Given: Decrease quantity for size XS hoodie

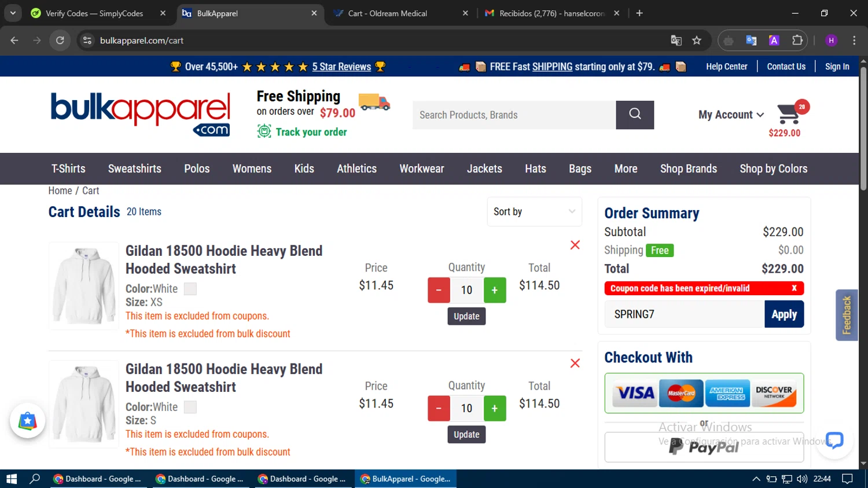Looking at the screenshot, I should tap(439, 290).
